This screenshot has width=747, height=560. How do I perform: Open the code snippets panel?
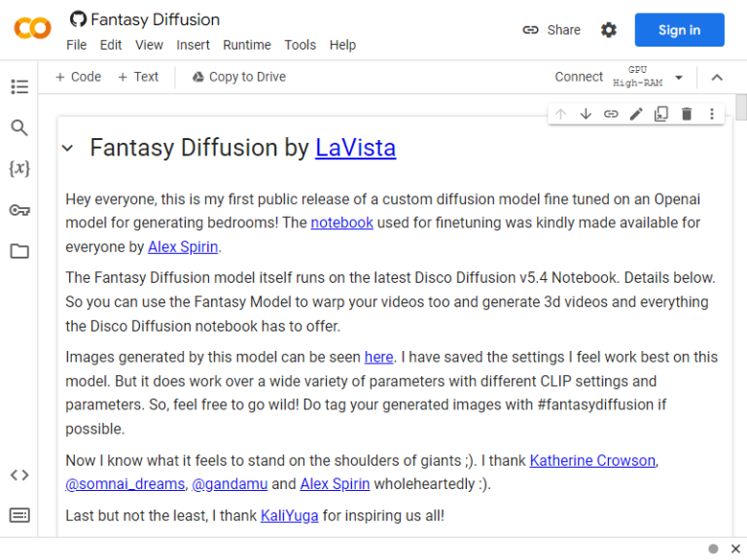[x=19, y=474]
